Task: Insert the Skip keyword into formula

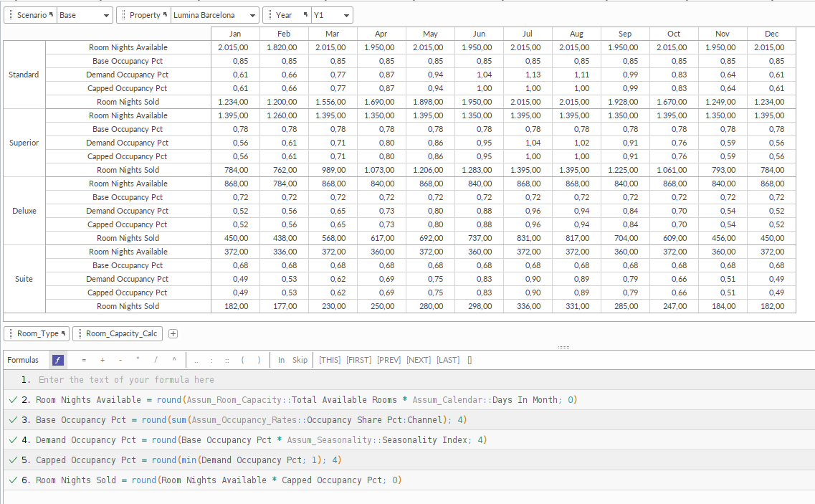Action: (x=300, y=360)
